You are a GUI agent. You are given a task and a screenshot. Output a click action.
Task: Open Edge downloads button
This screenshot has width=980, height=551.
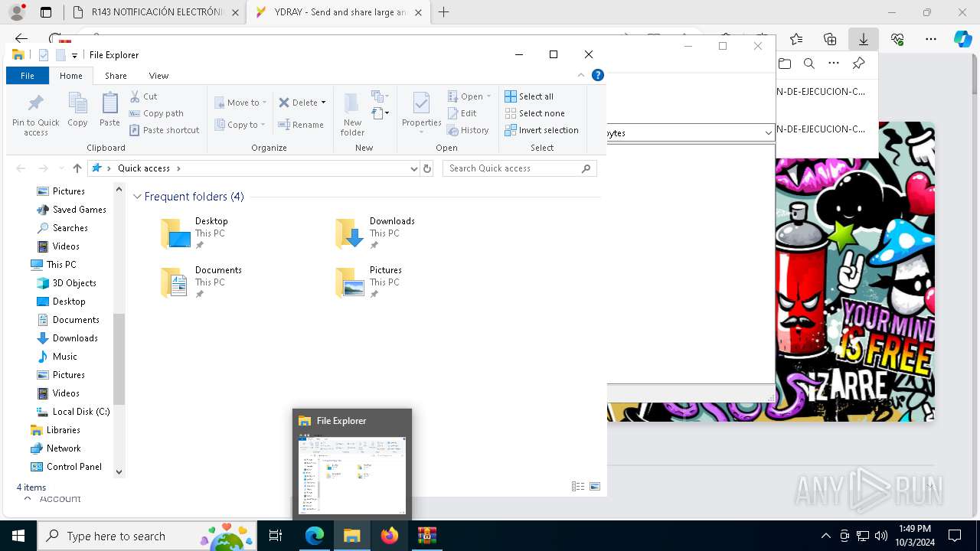[863, 39]
